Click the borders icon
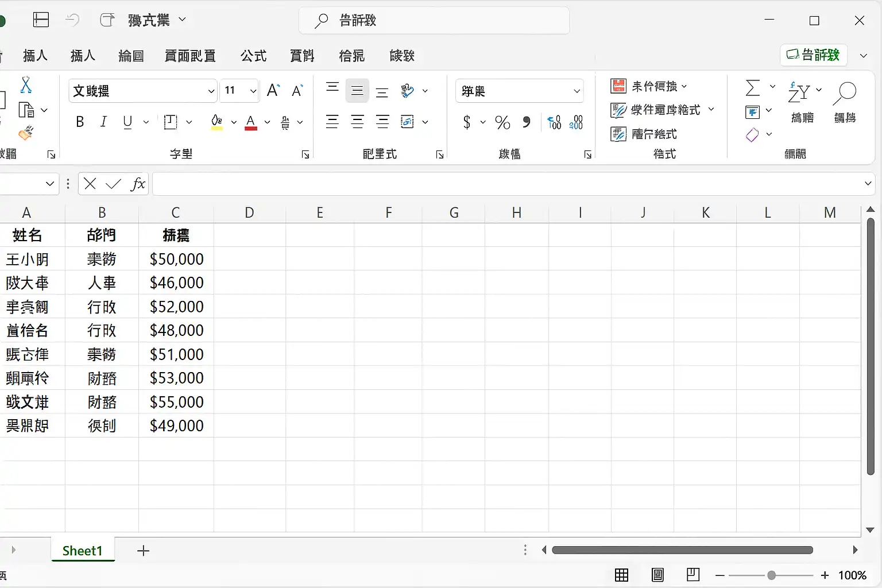The width and height of the screenshot is (882, 588). click(171, 122)
